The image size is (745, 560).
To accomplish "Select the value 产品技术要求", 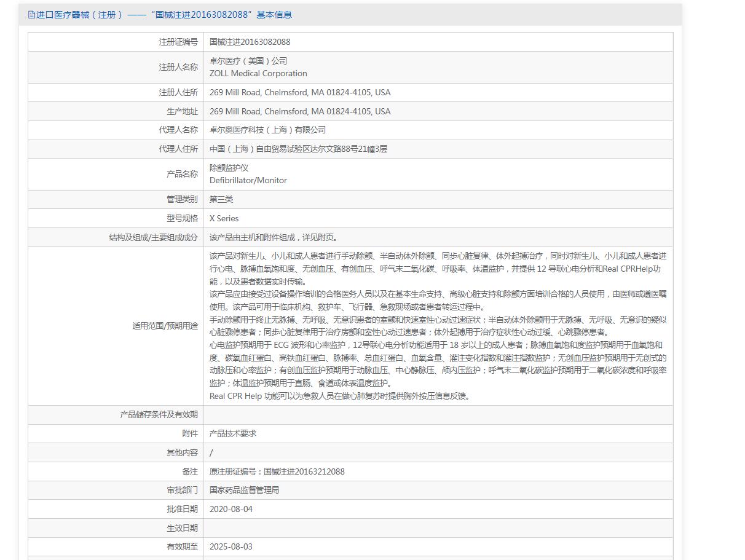I will click(233, 433).
